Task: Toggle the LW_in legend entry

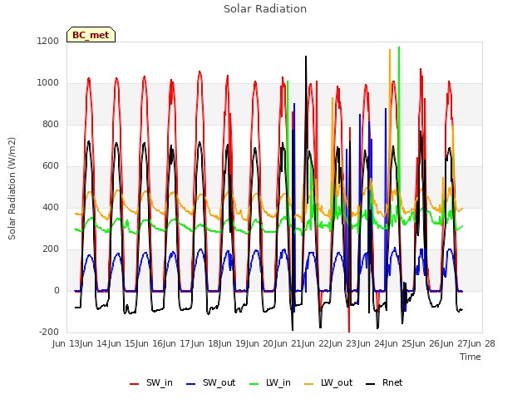Action: (x=269, y=382)
